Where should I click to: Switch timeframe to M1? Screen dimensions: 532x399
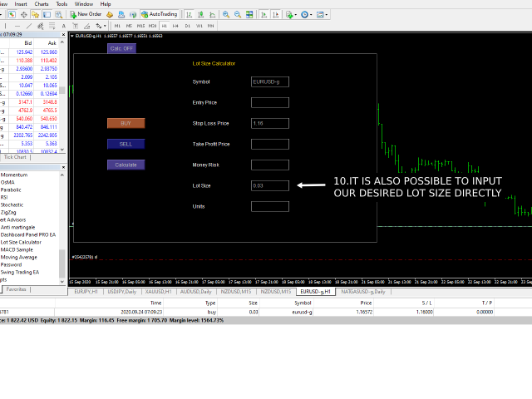[x=117, y=26]
